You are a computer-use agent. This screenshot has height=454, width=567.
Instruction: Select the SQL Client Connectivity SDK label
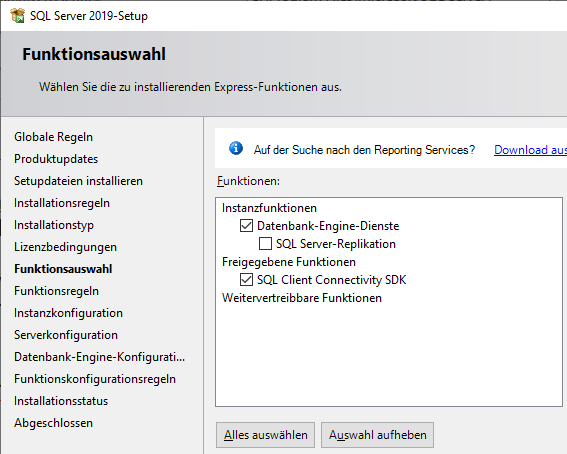click(x=332, y=280)
